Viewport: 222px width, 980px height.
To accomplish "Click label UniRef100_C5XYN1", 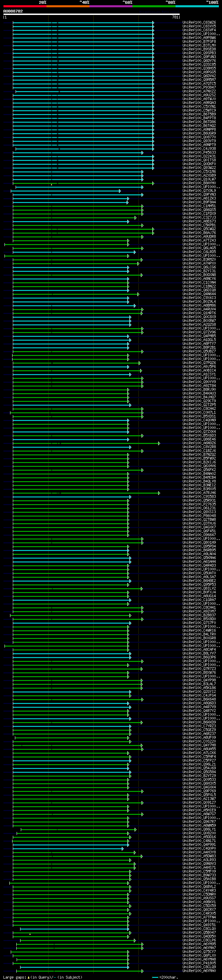I will tap(199, 106).
